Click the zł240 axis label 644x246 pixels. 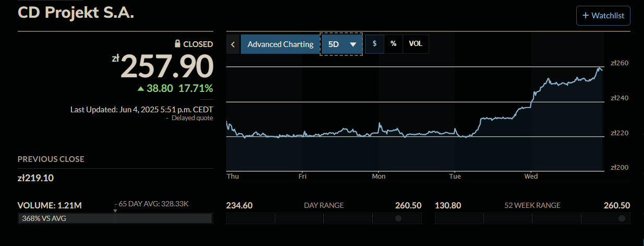[x=619, y=98]
